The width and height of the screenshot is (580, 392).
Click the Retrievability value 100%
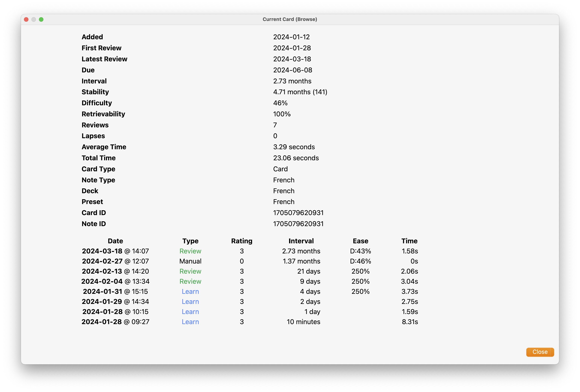point(282,114)
